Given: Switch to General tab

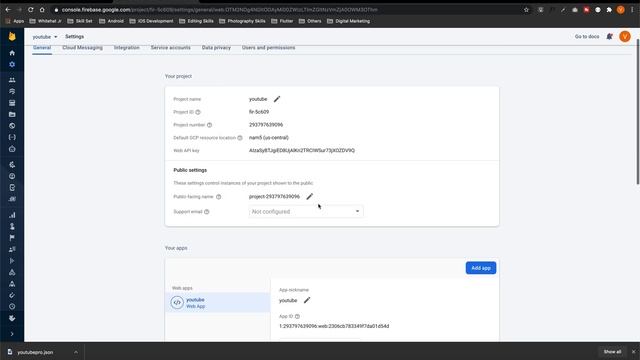Looking at the screenshot, I should [42, 48].
